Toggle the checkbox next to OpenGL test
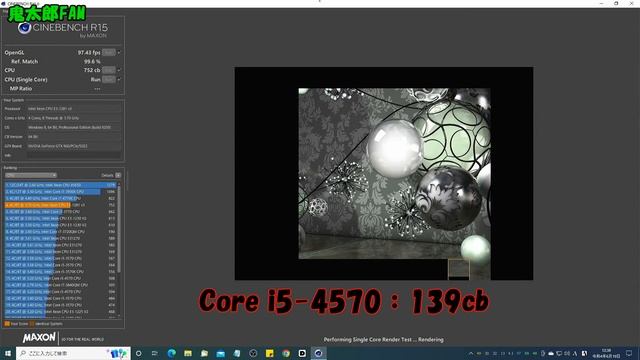Viewport: 640px width, 360px height. point(119,52)
